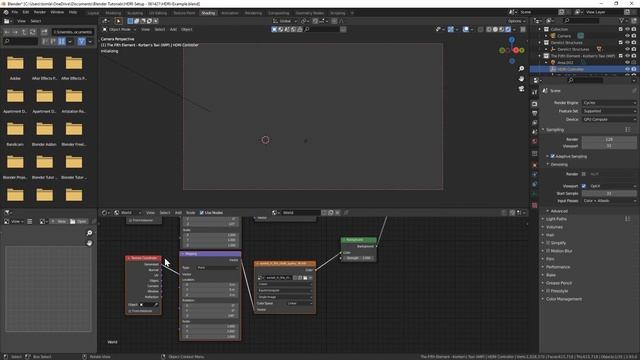Expand the Volumes panel
Viewport: 640px width, 360px height.
(554, 227)
